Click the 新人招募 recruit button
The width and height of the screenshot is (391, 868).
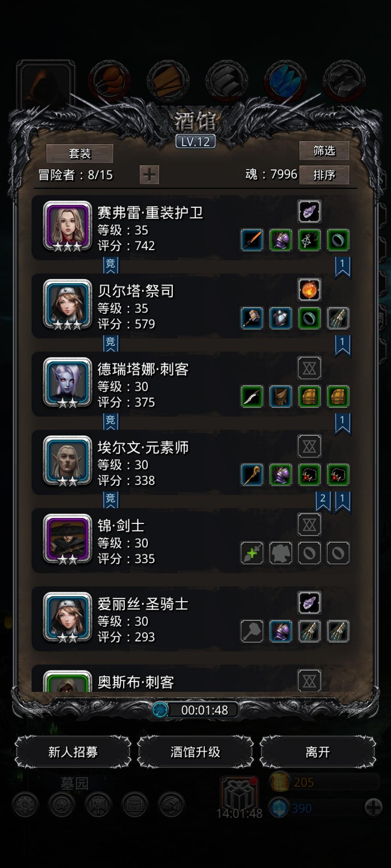click(x=73, y=752)
